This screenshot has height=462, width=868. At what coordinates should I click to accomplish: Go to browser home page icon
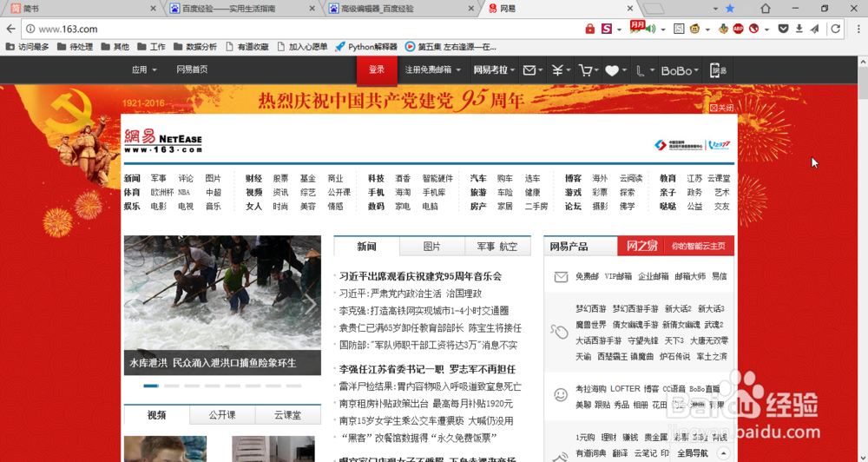point(766,9)
